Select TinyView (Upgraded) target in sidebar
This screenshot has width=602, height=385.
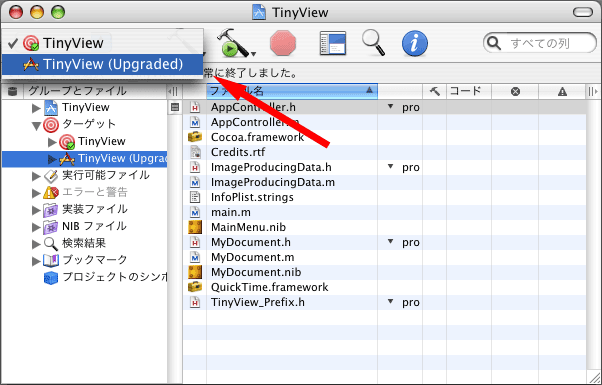coord(84,159)
